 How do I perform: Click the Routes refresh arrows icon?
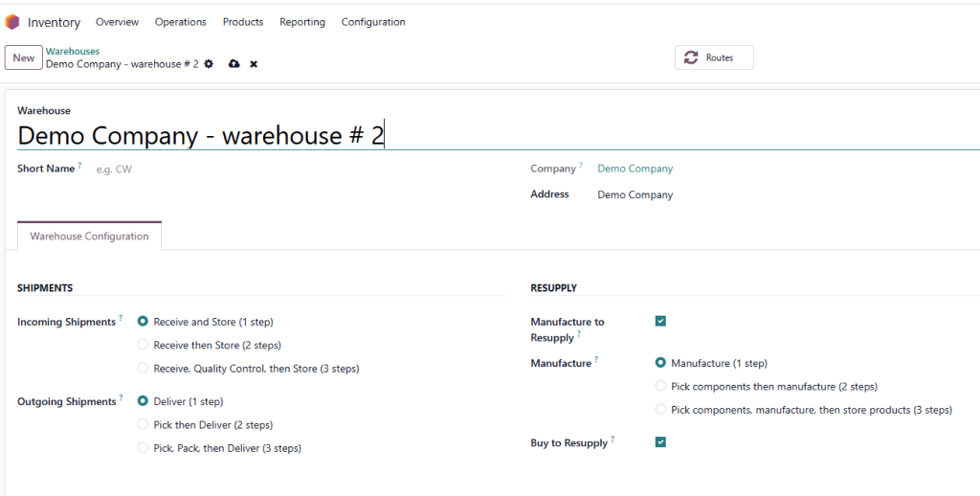691,57
